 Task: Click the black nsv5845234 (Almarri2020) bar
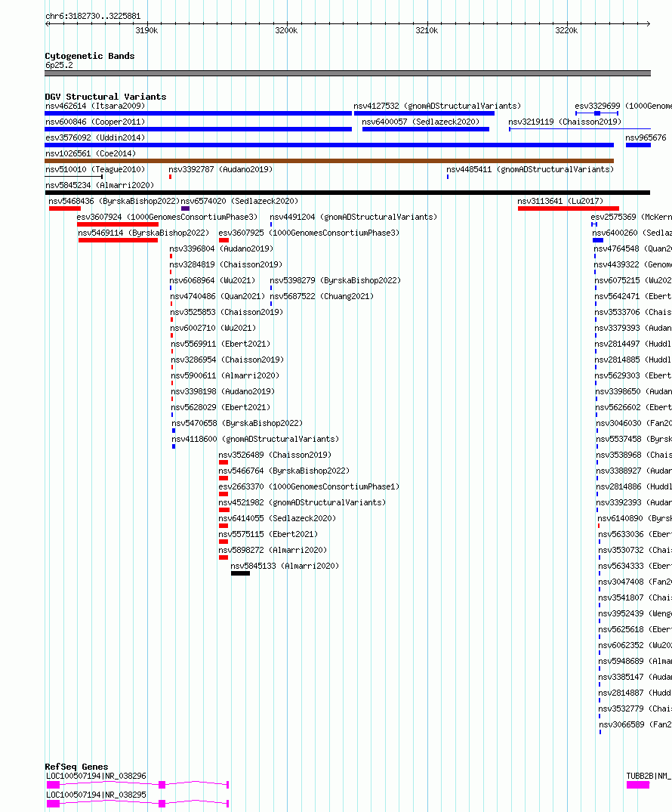(x=347, y=193)
